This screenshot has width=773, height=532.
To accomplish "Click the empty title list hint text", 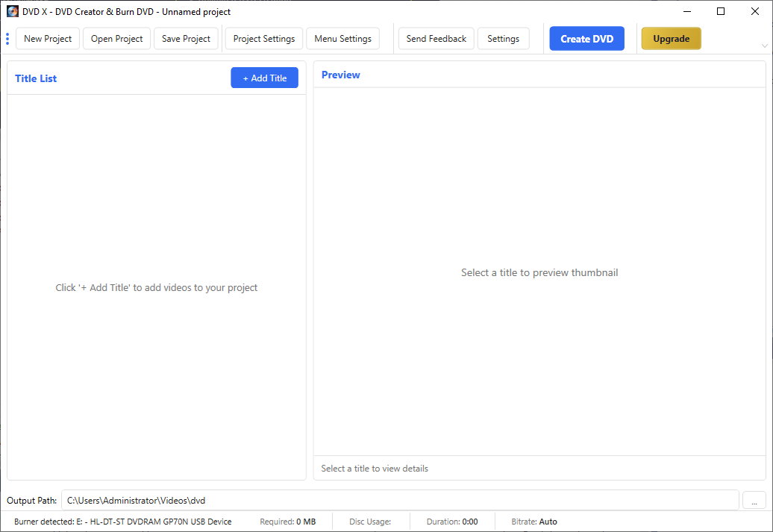I will click(x=156, y=287).
